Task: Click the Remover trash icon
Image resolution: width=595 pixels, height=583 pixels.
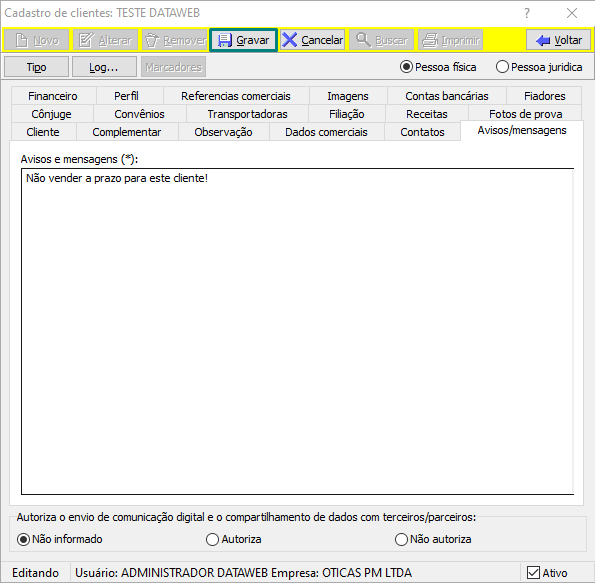Action: click(x=152, y=40)
